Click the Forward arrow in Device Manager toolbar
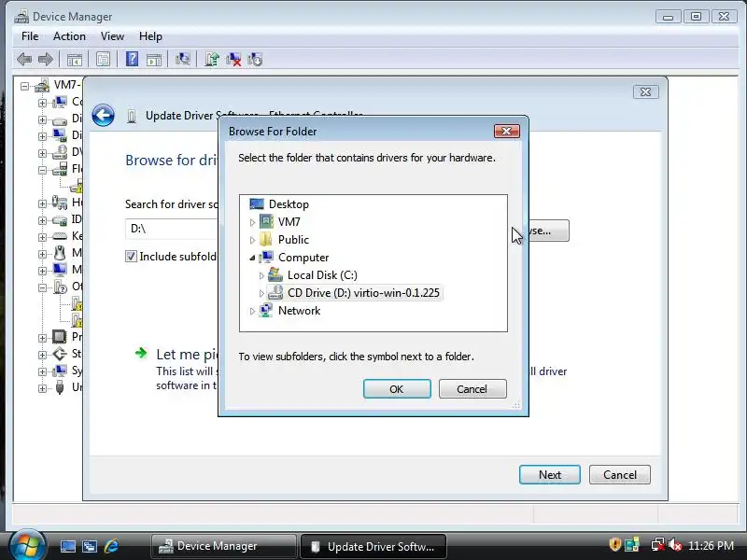 point(45,60)
